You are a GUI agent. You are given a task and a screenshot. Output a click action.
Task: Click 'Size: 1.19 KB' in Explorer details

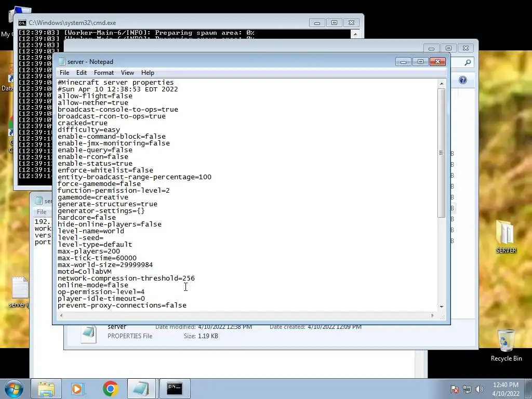[201, 336]
